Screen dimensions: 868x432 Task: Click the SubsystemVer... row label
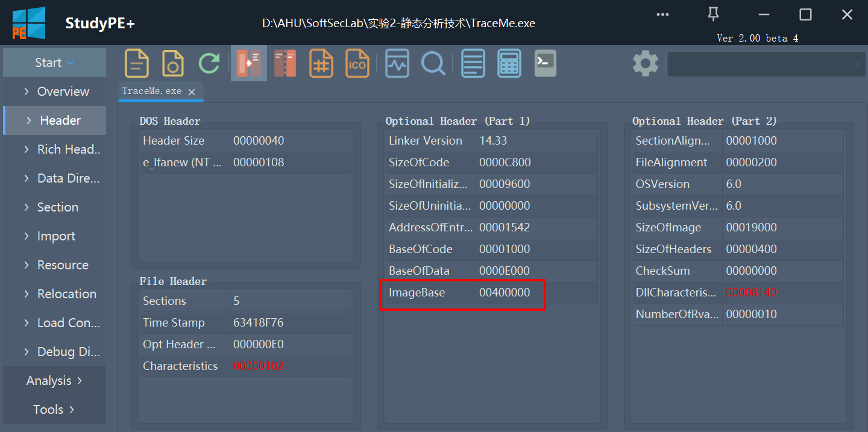(x=677, y=205)
